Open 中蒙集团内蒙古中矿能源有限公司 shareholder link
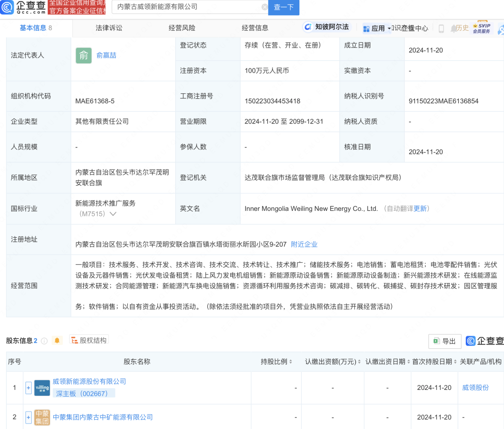Viewport: 504px width, 429px height. 103,417
